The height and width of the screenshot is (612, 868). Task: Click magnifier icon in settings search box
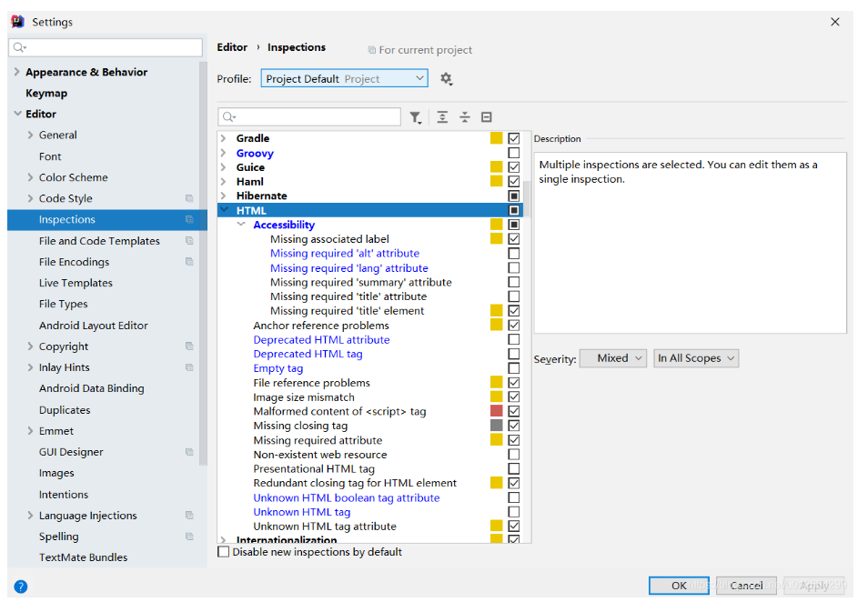[19, 47]
